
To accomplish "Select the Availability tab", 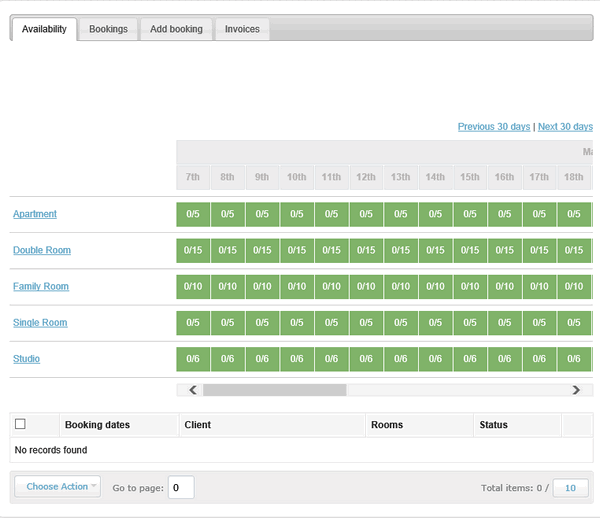I will (x=44, y=29).
